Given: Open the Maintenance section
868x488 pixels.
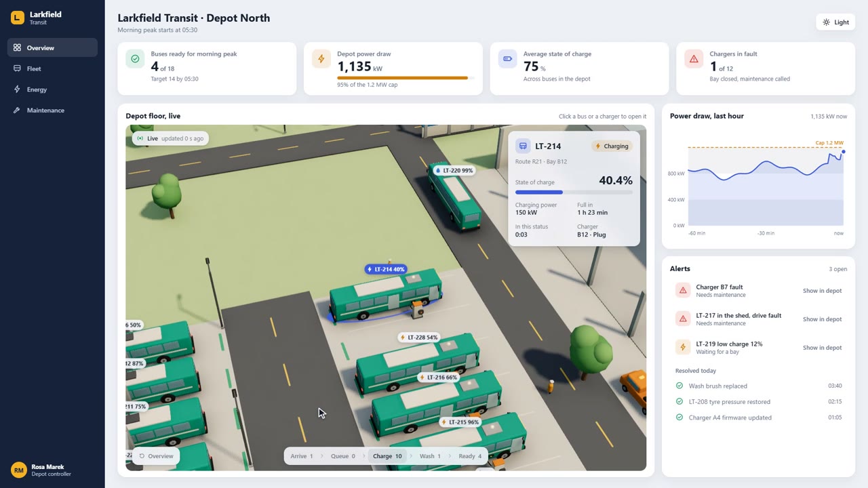Looking at the screenshot, I should tap(52, 110).
